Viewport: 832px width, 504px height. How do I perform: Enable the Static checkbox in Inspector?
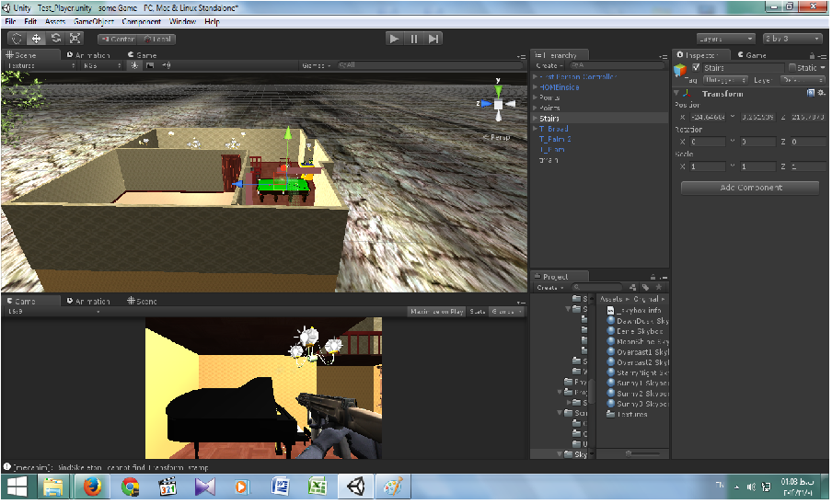click(x=792, y=68)
